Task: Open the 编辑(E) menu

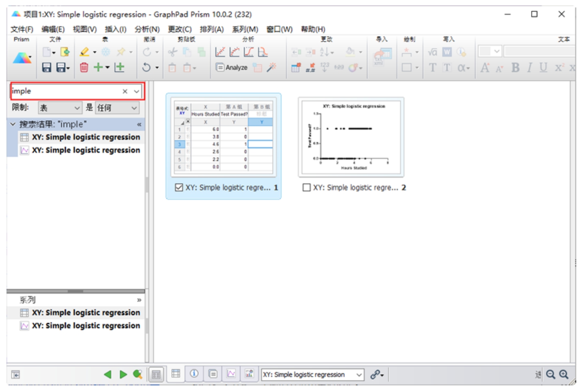Action: tap(53, 29)
